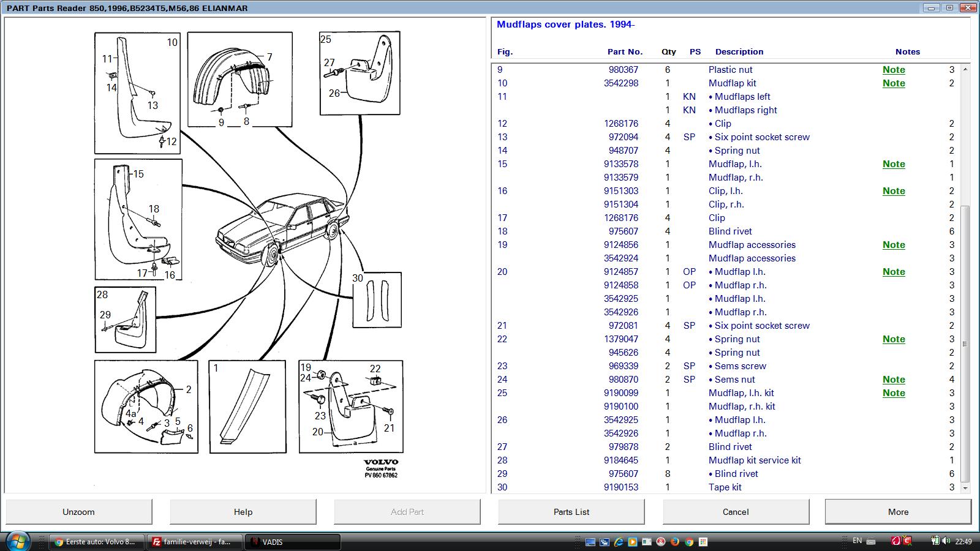Screen dimensions: 980x551
Task: Open Windows Media Player quick launch icon
Action: tap(633, 542)
